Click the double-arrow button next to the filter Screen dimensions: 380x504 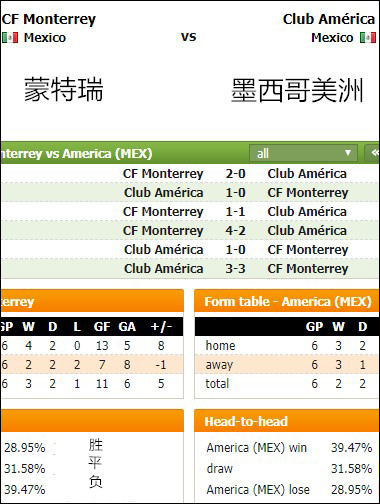point(373,153)
